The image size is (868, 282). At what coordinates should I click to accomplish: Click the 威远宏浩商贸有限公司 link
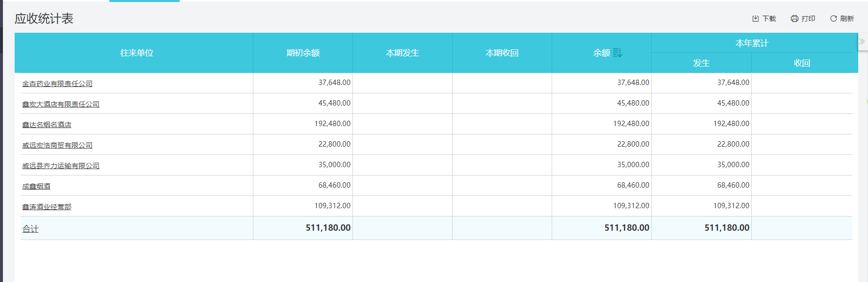tap(57, 145)
